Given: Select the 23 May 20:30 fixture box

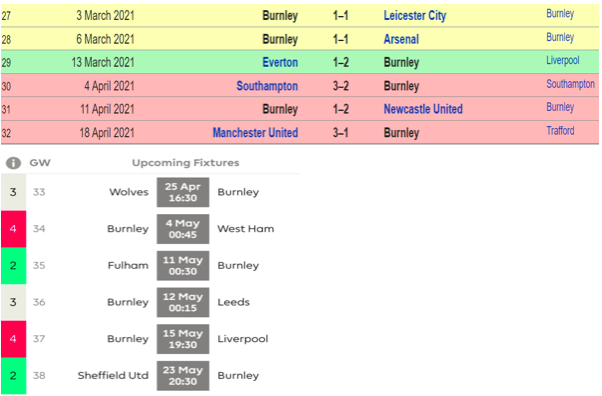Looking at the screenshot, I should (183, 376).
